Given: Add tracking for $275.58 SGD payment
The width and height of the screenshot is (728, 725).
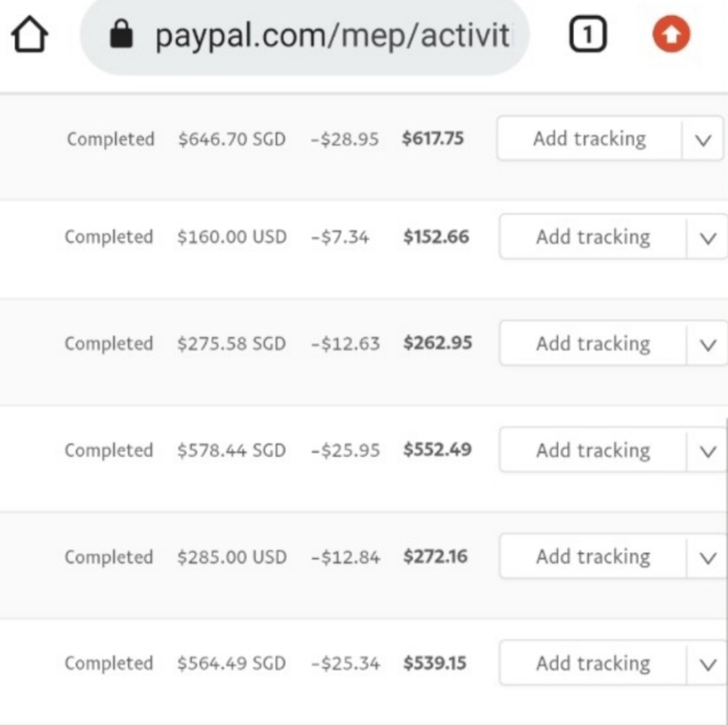Looking at the screenshot, I should click(593, 343).
